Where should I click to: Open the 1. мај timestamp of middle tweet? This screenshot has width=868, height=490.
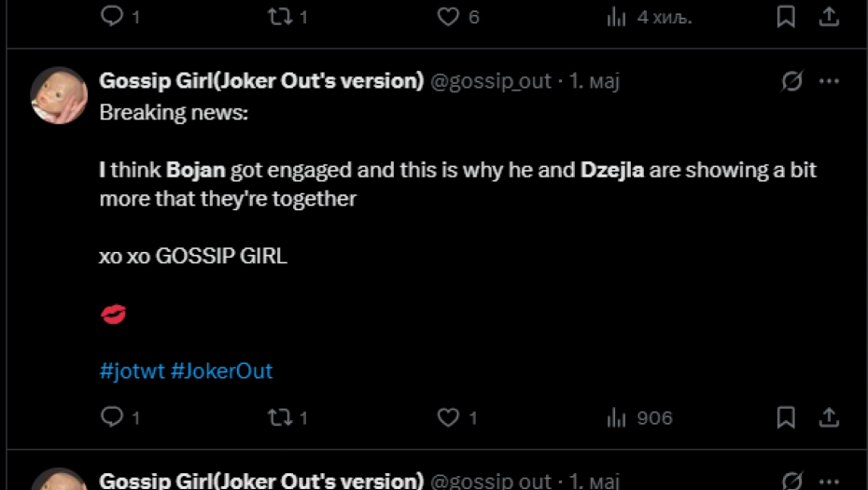click(x=595, y=81)
